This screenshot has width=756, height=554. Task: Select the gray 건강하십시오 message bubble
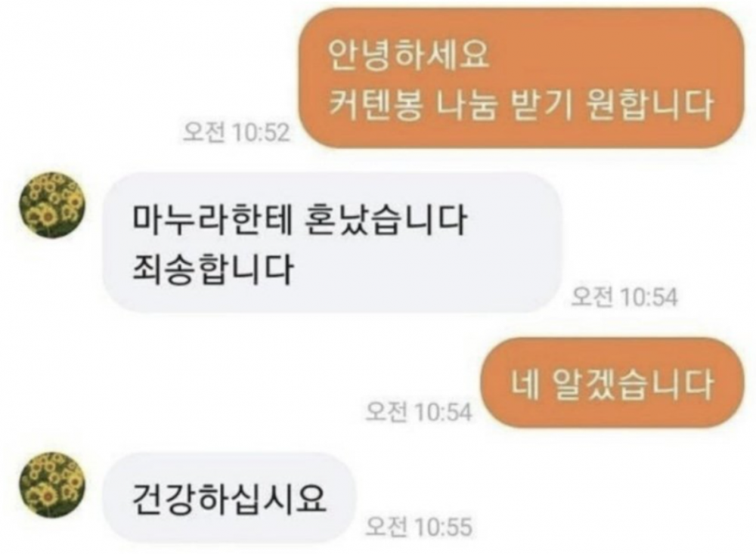tap(230, 498)
